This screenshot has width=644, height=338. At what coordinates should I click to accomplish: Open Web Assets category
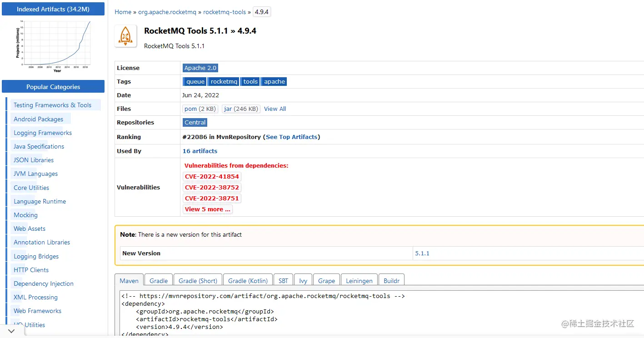[x=30, y=229]
